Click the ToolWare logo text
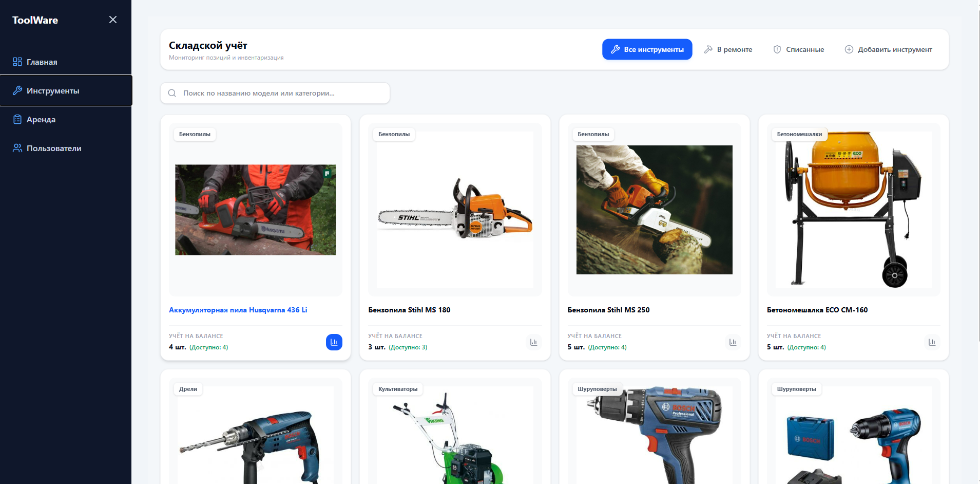This screenshot has height=484, width=980. (35, 20)
